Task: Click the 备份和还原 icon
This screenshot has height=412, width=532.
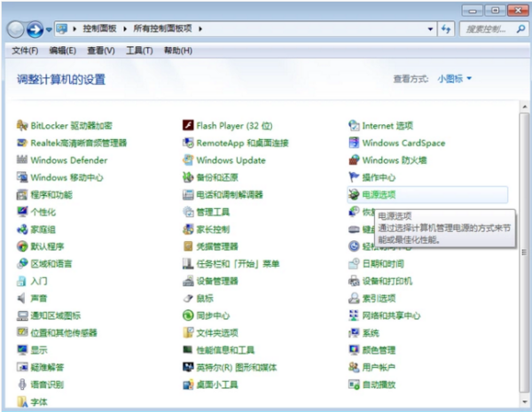Action: pyautogui.click(x=188, y=177)
